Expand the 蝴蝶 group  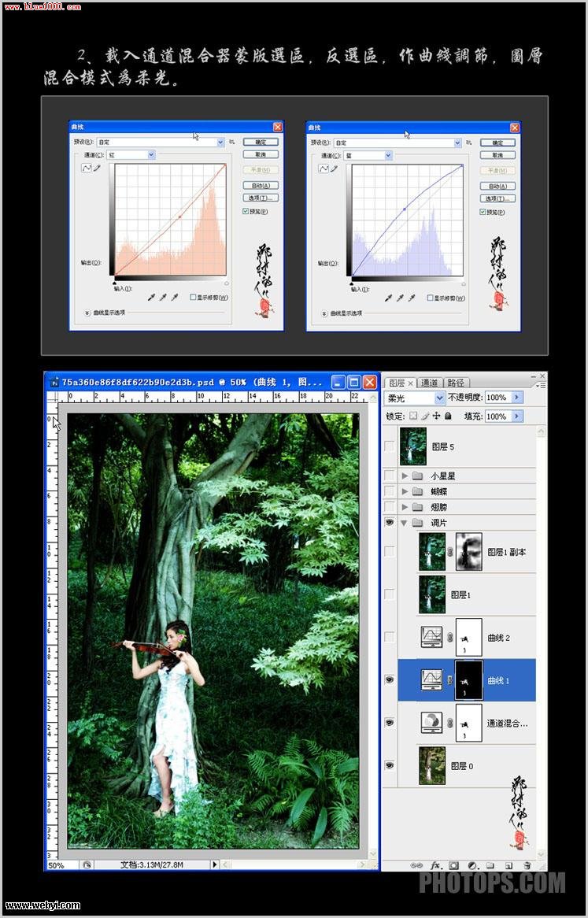point(405,490)
